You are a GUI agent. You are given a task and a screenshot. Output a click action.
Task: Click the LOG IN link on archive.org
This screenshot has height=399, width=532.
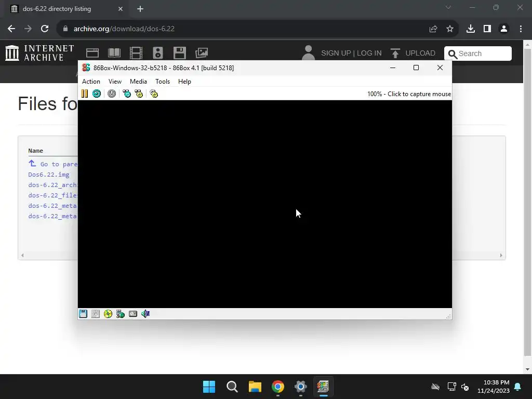tap(369, 54)
